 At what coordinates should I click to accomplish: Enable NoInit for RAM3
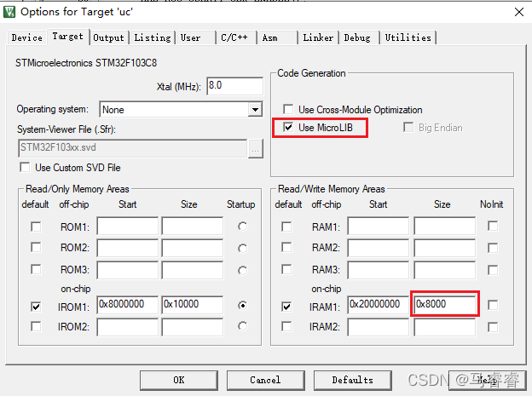(493, 270)
